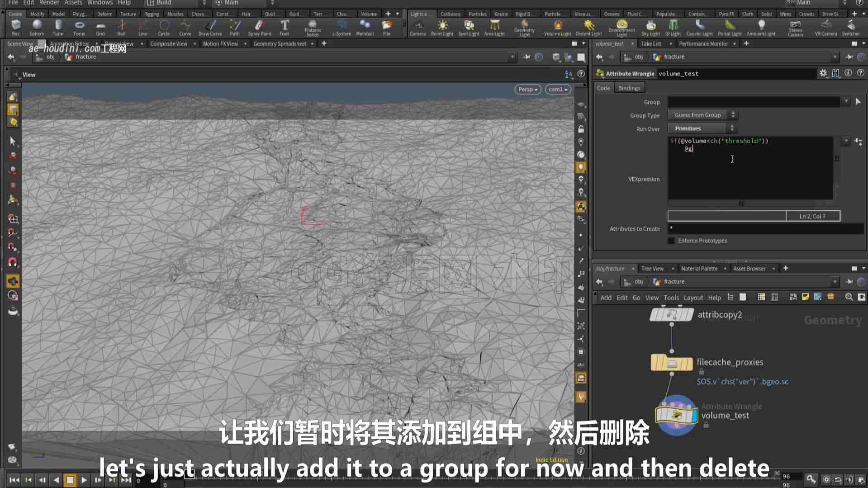This screenshot has height=488, width=868.
Task: Open the Tools menu in network editor
Action: [671, 298]
